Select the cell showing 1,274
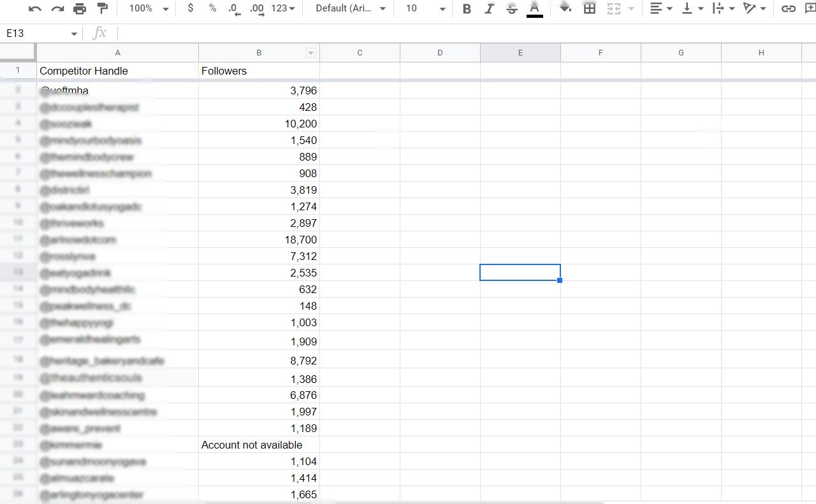This screenshot has height=504, width=816. [259, 206]
